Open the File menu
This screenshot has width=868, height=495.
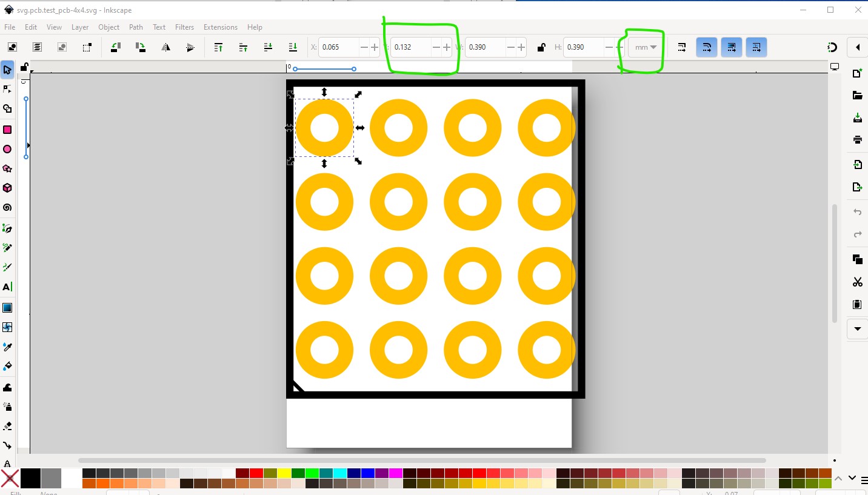click(10, 27)
